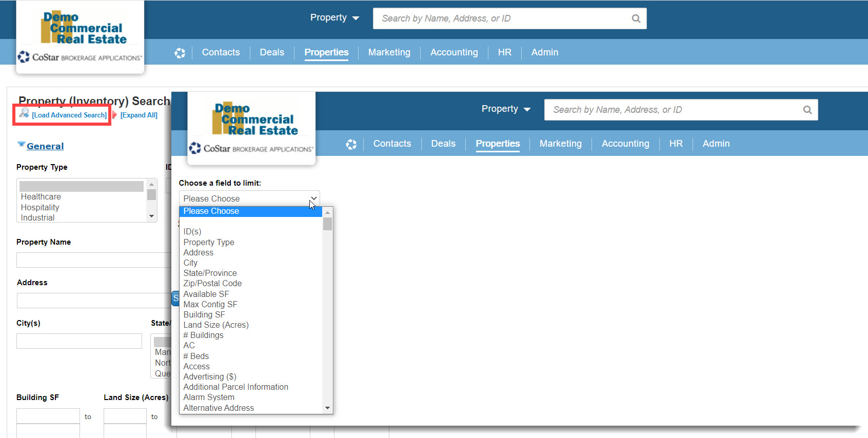Click the Property Name input field

94,260
